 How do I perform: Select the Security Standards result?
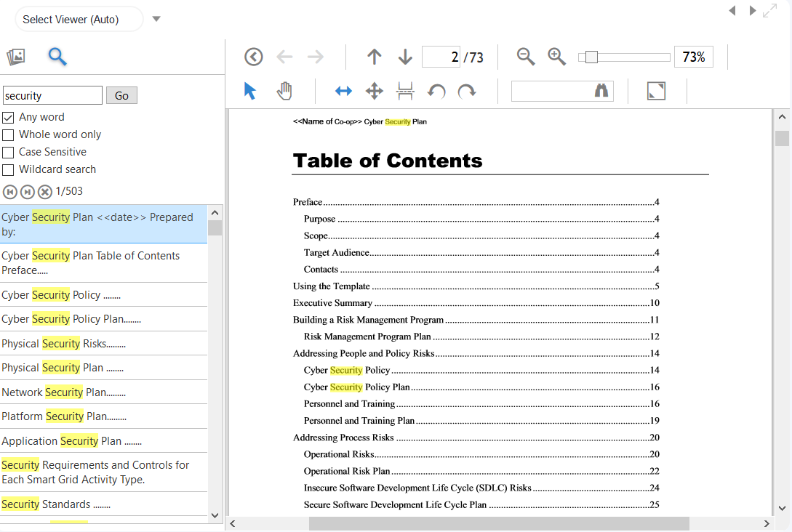103,504
